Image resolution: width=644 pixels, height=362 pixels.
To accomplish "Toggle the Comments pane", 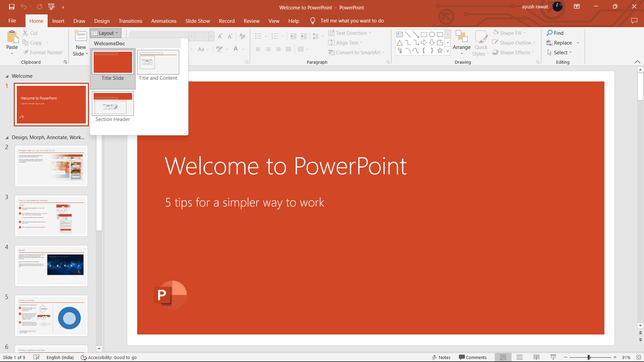I will [x=473, y=357].
